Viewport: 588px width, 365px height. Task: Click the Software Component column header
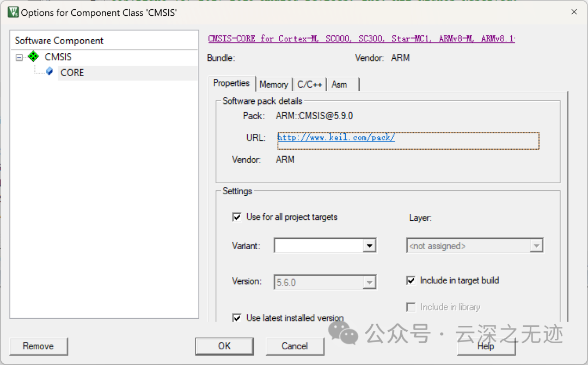104,40
